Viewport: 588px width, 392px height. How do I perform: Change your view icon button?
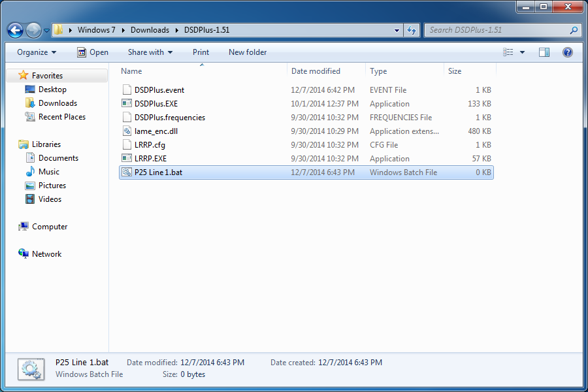[x=508, y=52]
